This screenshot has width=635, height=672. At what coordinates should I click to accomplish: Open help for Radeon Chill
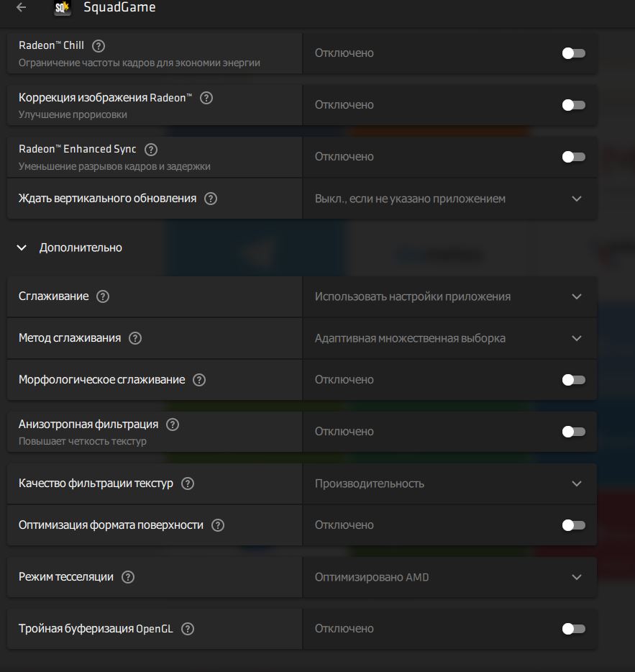click(x=99, y=46)
